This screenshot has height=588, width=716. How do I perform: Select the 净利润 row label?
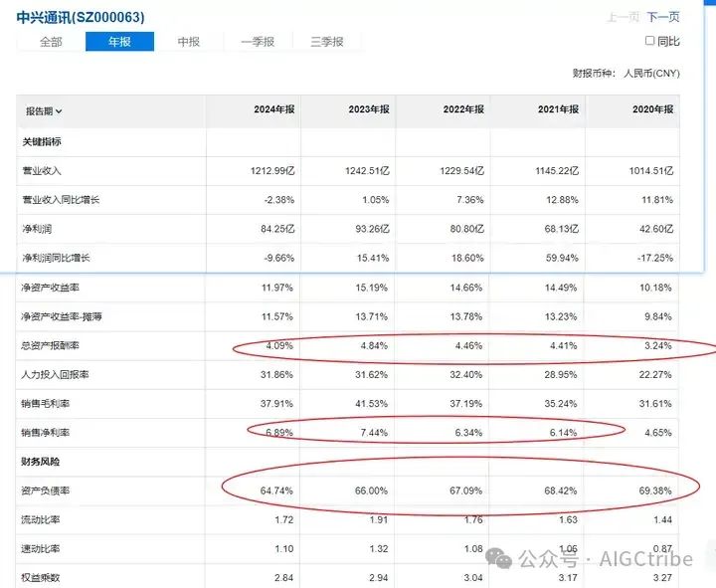coord(37,229)
